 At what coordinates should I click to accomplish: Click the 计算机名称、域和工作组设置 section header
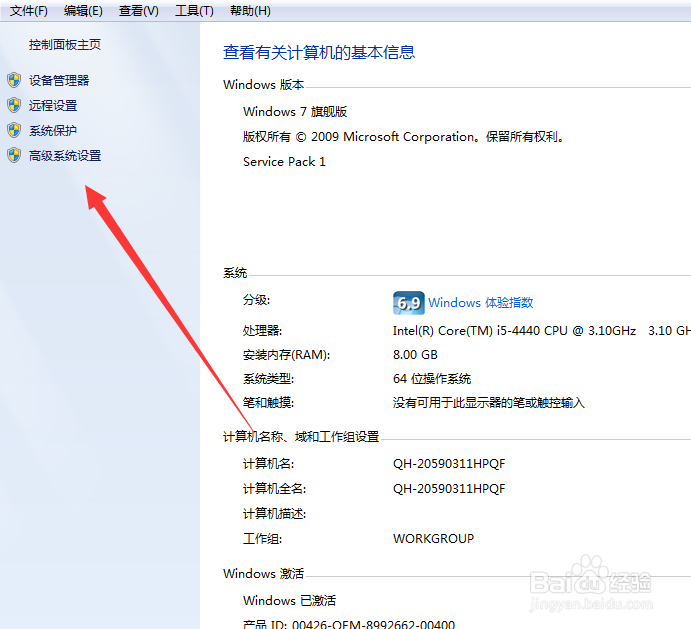[301, 436]
